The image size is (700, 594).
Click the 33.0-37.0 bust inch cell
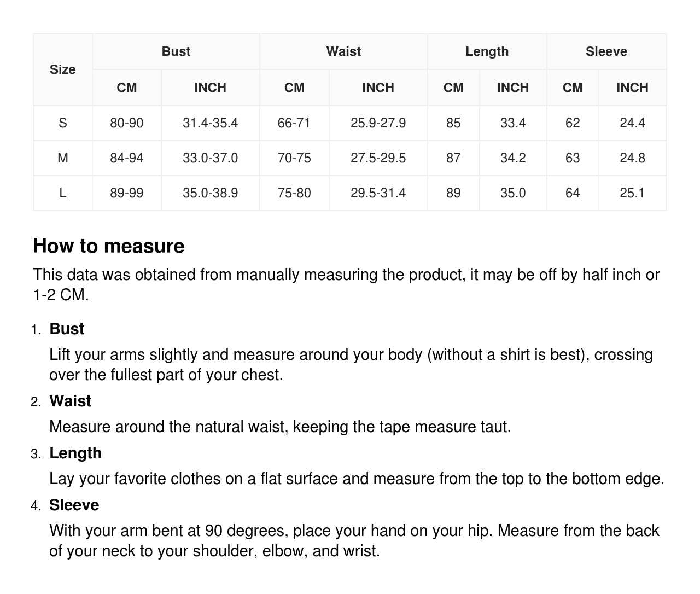[x=210, y=158]
